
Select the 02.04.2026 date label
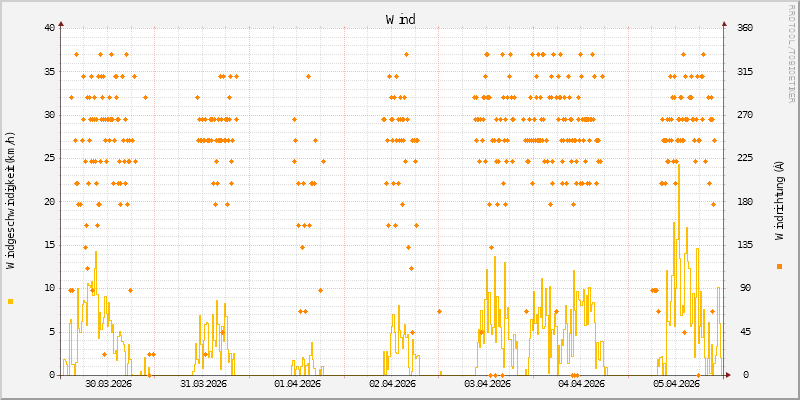(x=392, y=383)
